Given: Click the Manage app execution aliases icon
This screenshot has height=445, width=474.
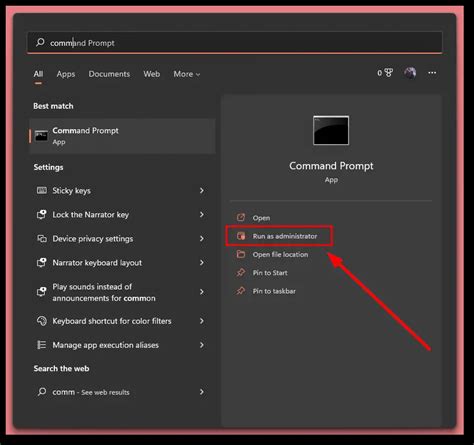Looking at the screenshot, I should pos(41,345).
